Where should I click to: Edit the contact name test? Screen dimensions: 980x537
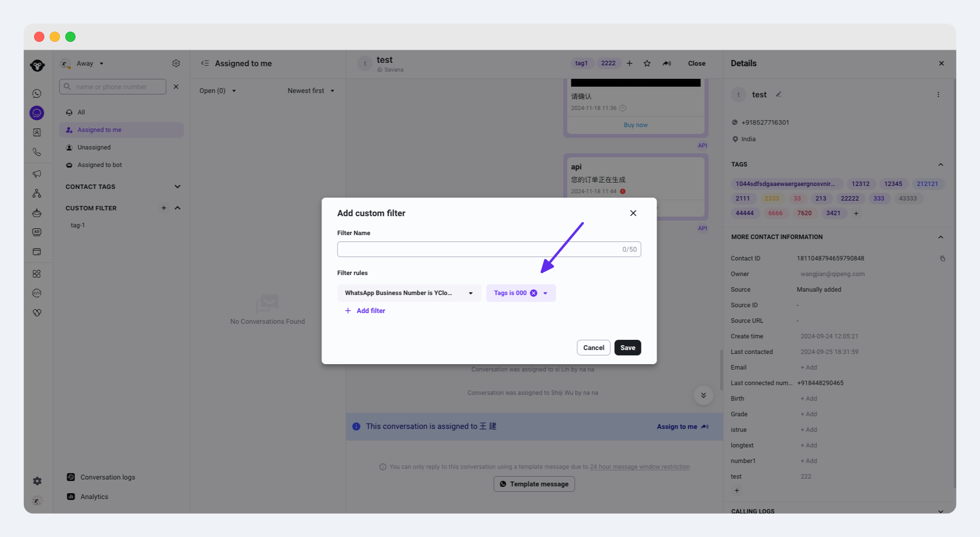[778, 94]
